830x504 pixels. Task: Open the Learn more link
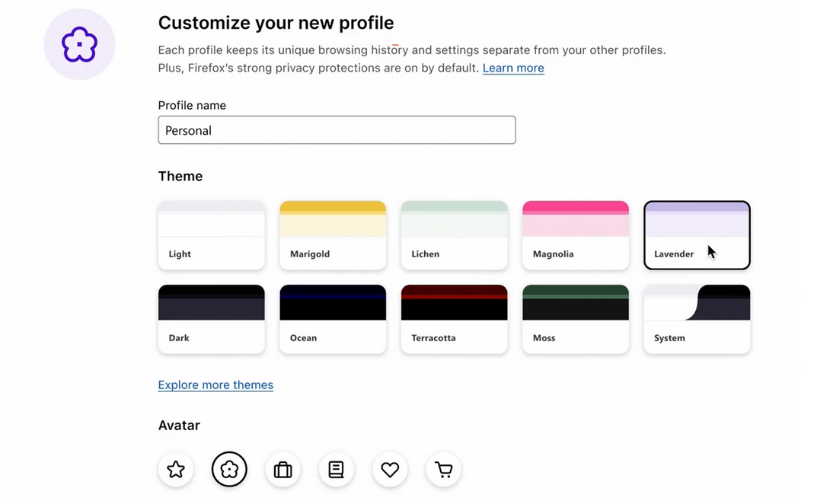pos(513,69)
